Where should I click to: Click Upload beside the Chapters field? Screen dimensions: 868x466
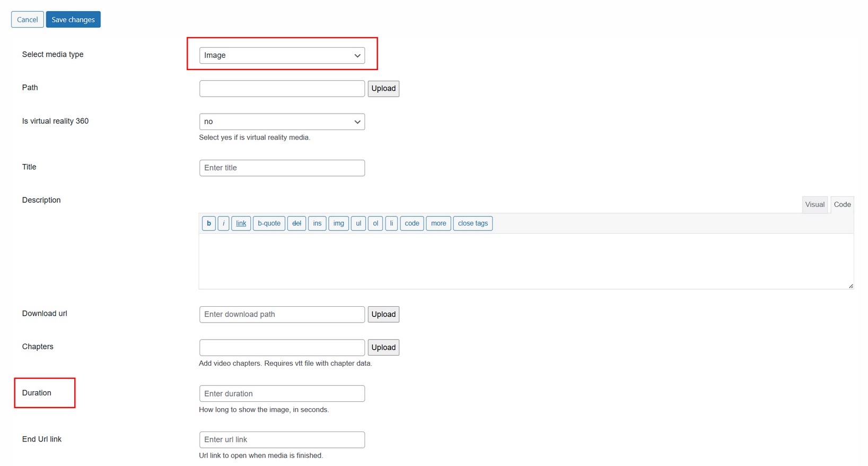383,348
